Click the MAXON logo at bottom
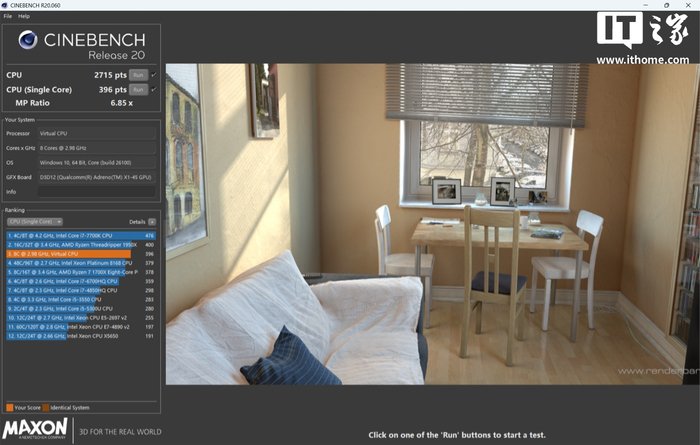The width and height of the screenshot is (700, 445). pos(35,429)
